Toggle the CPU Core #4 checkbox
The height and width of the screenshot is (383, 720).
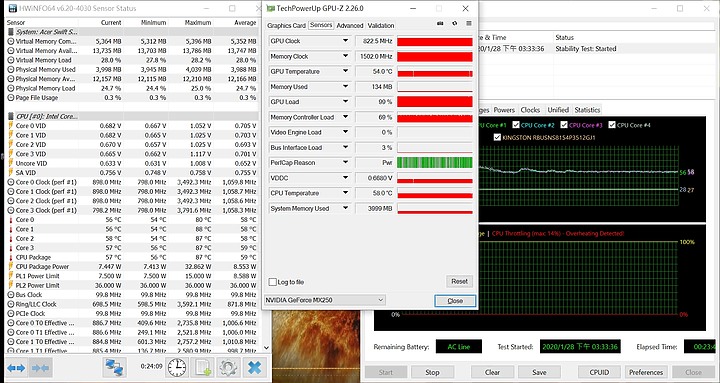pyautogui.click(x=612, y=125)
